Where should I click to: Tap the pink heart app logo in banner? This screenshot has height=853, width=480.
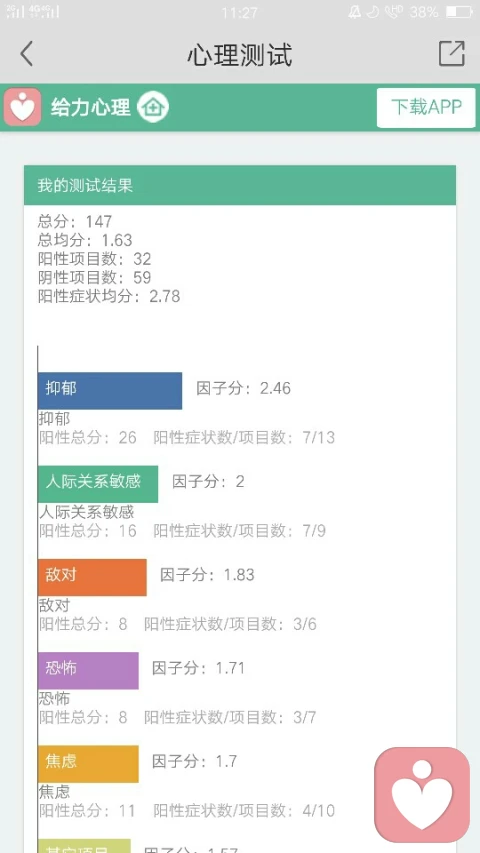[x=22, y=107]
